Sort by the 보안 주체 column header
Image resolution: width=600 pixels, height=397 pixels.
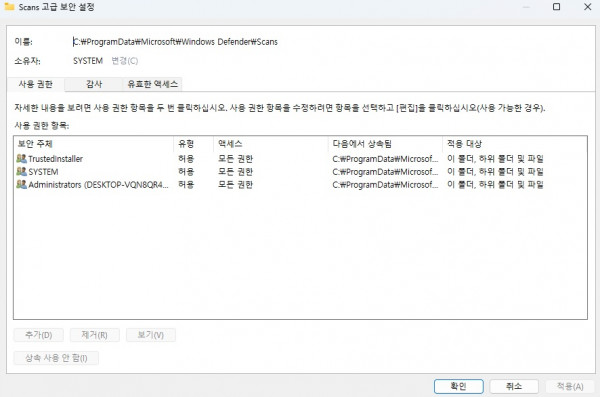pyautogui.click(x=94, y=144)
